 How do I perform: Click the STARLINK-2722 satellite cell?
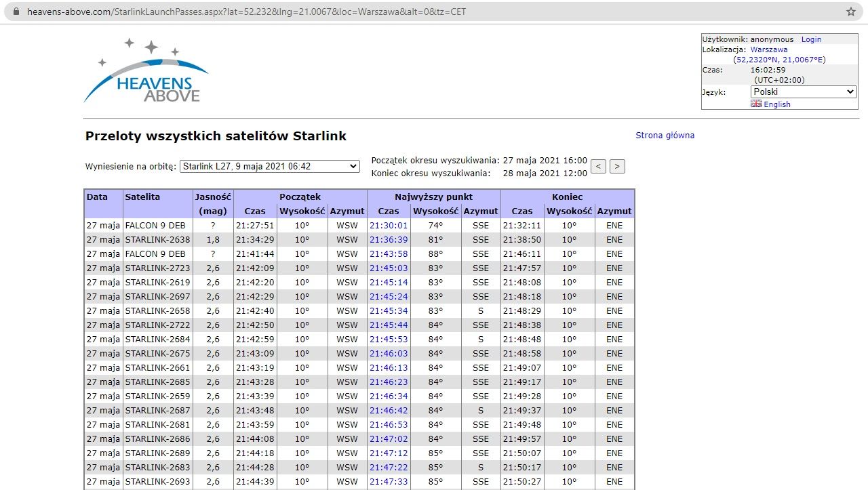click(157, 325)
